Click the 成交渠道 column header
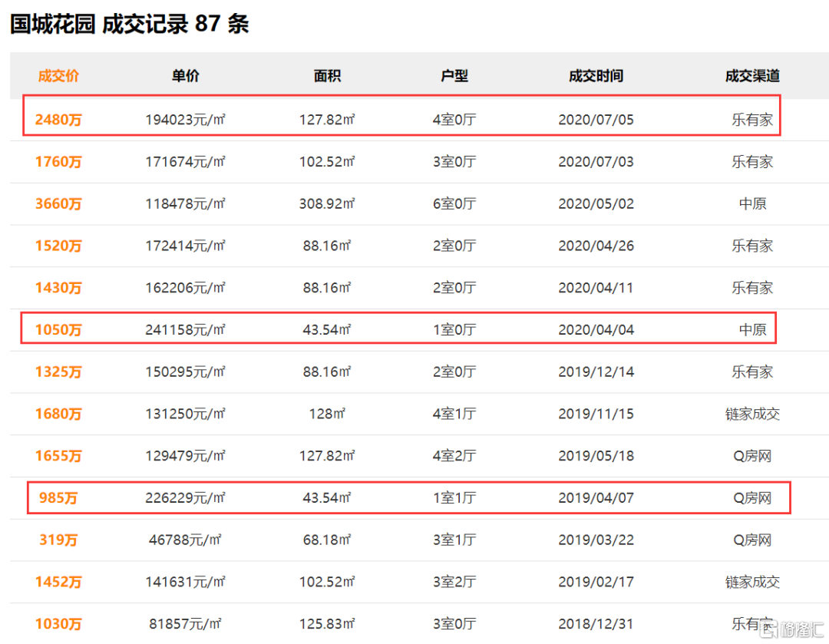Image resolution: width=829 pixels, height=644 pixels. 752,76
